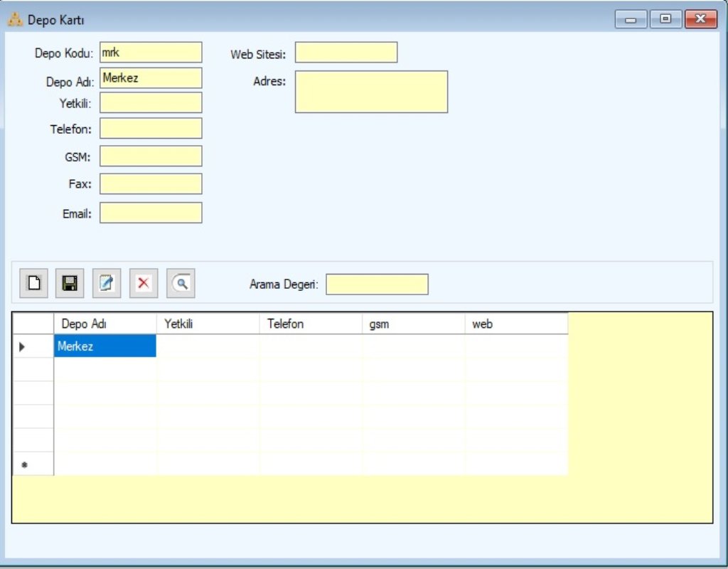Focus the Depo Kodu input field
728x569 pixels.
coord(151,53)
